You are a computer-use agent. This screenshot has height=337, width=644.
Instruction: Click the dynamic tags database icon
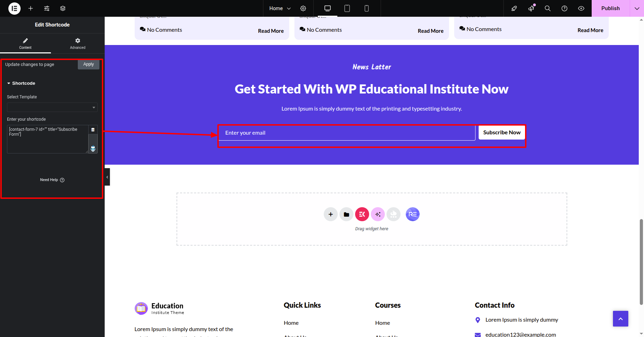pos(93,130)
